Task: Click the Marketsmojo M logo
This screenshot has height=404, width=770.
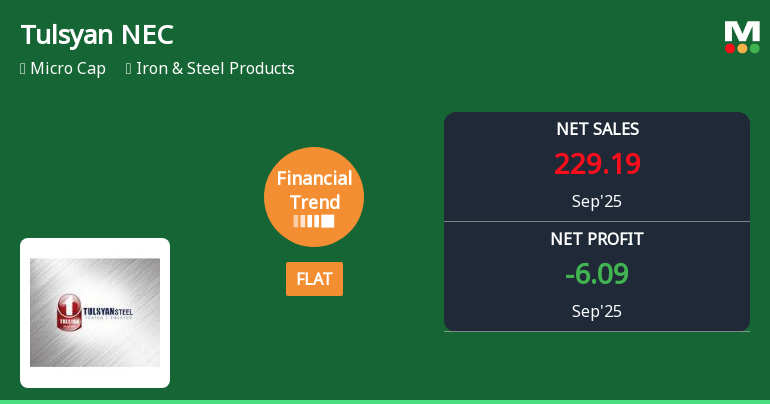Action: 742,31
